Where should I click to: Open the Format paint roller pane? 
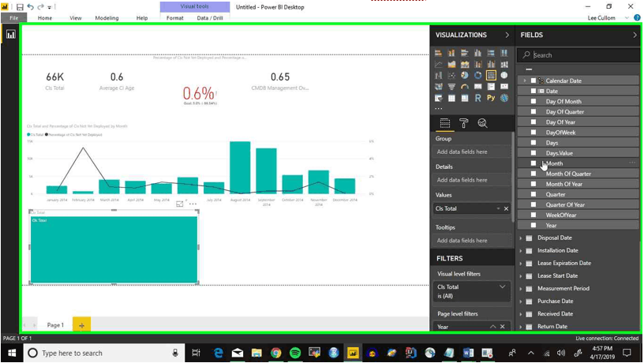pos(463,123)
